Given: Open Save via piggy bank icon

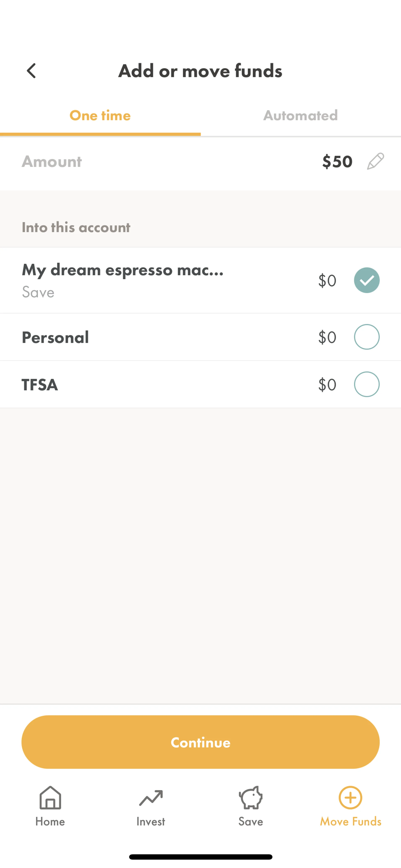Looking at the screenshot, I should pyautogui.click(x=250, y=797).
